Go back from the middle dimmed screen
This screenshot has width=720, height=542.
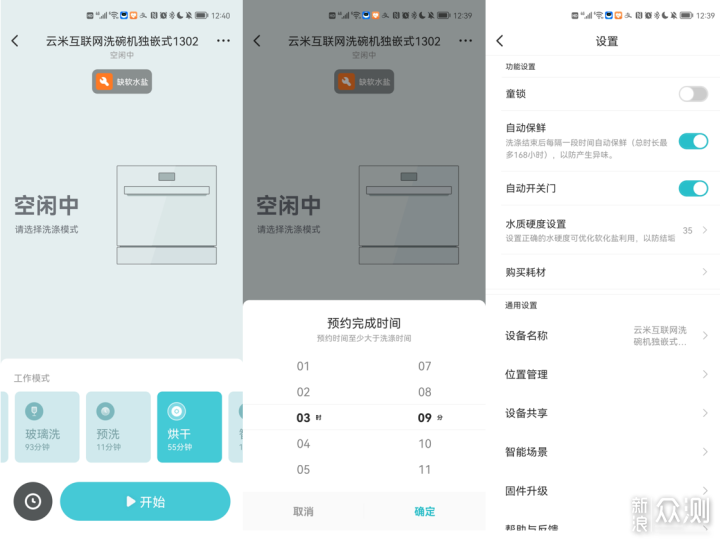point(257,41)
